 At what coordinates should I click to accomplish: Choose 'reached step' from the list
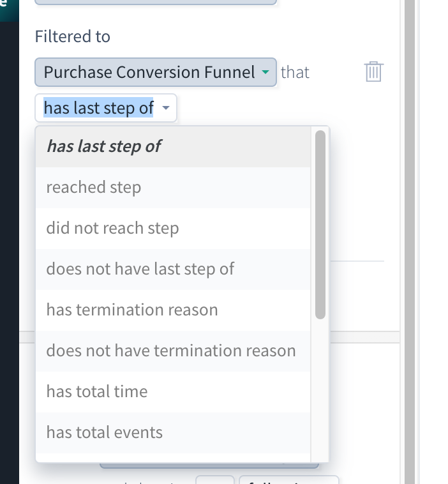click(173, 187)
